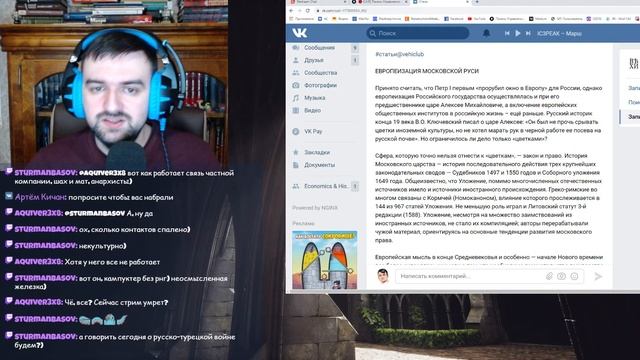
Task: Click the article title "ЕВРОПЕИЗАЦИЯ МОСКОВСКОЙ РУСИ"
Action: (x=427, y=71)
